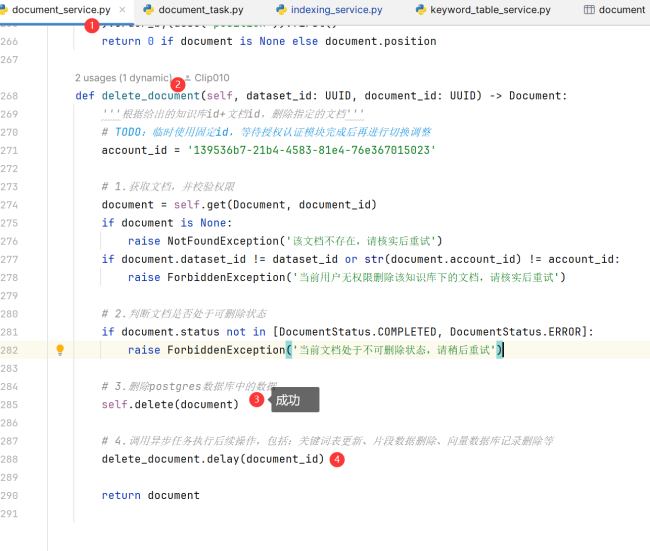Screen dimensions: 650x551
Task: Click line number 288 in the gutter
Action: click(9, 459)
